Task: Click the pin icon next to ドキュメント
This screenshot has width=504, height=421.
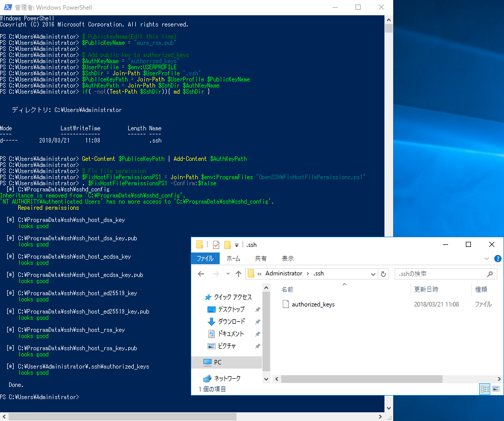Action: click(257, 334)
